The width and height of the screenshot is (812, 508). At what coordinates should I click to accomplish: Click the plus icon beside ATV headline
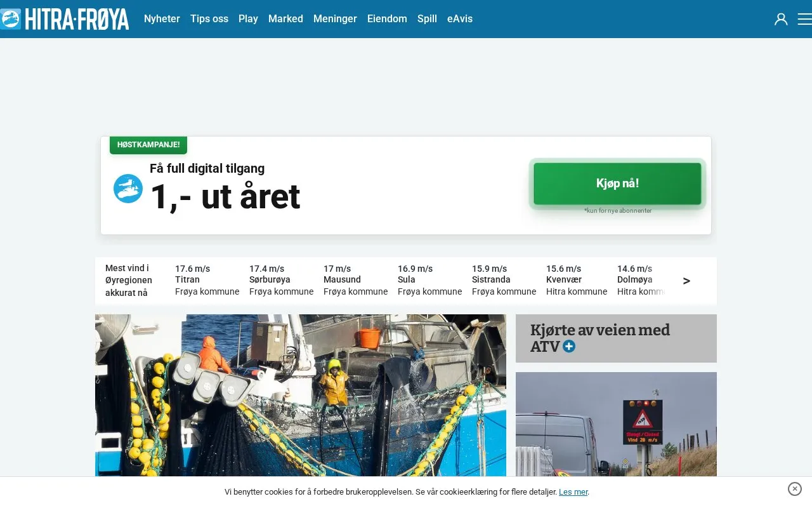click(x=569, y=346)
